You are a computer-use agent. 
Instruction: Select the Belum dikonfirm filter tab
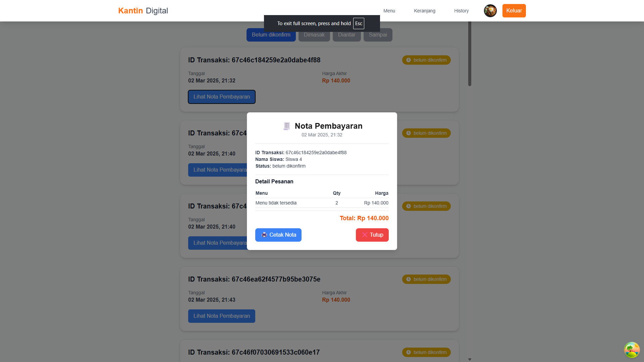pyautogui.click(x=271, y=35)
